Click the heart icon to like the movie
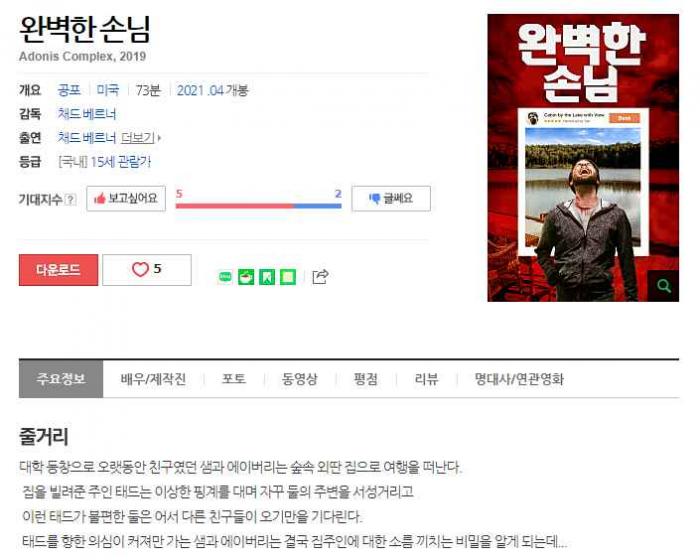The height and width of the screenshot is (560, 700). (x=140, y=269)
